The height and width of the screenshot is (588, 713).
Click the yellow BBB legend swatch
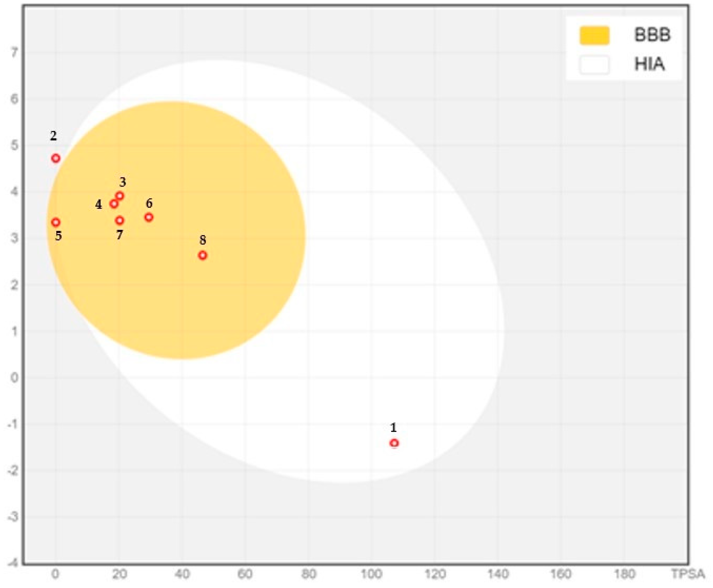click(594, 35)
